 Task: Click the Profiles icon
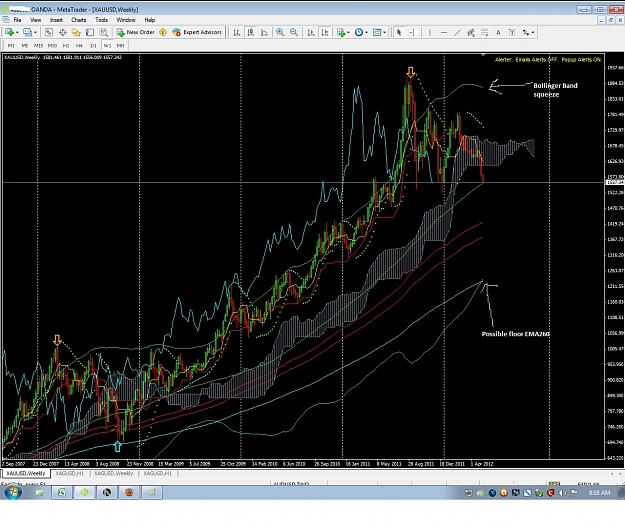pos(27,32)
